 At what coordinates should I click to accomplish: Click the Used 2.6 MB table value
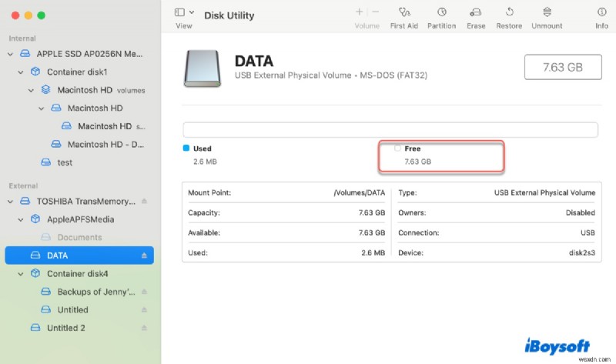pos(373,252)
